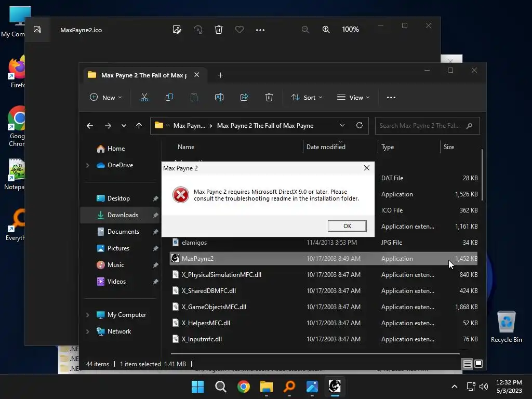Click the Cut scissors icon in Explorer toolbar
The image size is (532, 399).
tap(144, 97)
